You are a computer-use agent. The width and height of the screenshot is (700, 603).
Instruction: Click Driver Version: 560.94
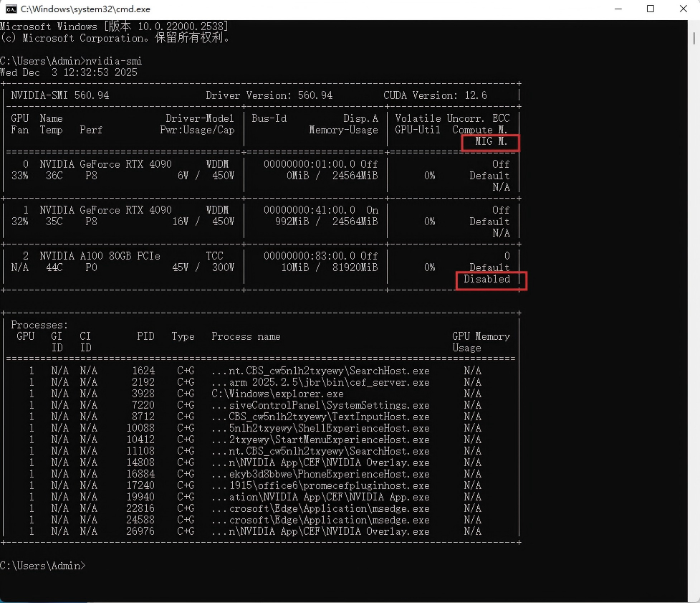tap(269, 95)
